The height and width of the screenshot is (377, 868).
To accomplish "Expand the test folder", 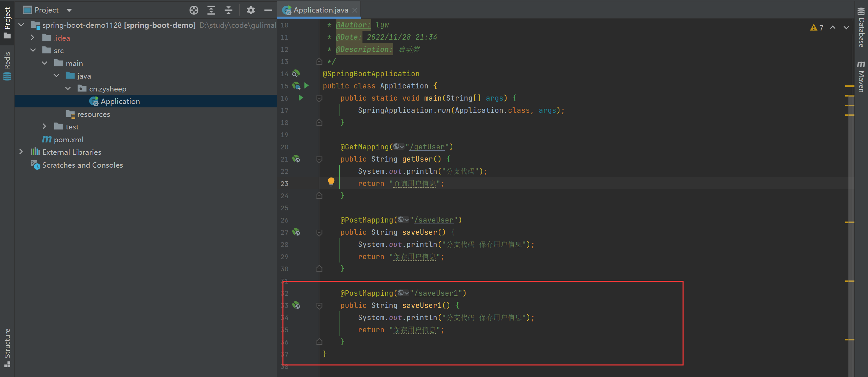I will (x=44, y=126).
